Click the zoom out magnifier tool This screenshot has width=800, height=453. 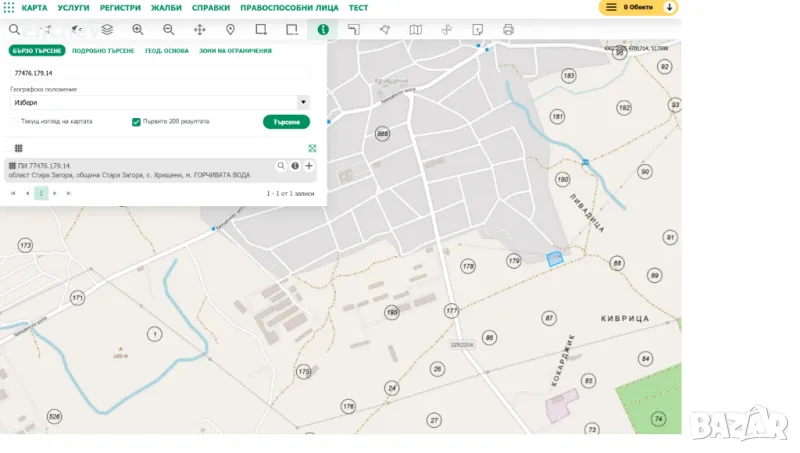(x=168, y=30)
